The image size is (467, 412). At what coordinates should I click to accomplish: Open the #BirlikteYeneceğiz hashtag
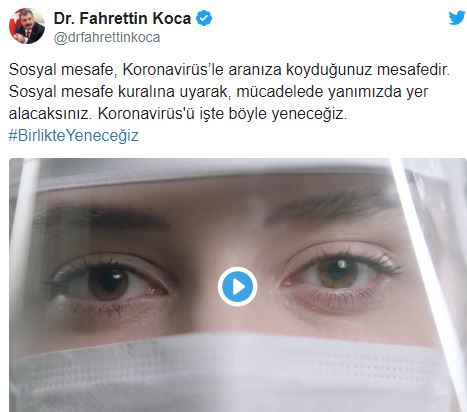tap(73, 136)
